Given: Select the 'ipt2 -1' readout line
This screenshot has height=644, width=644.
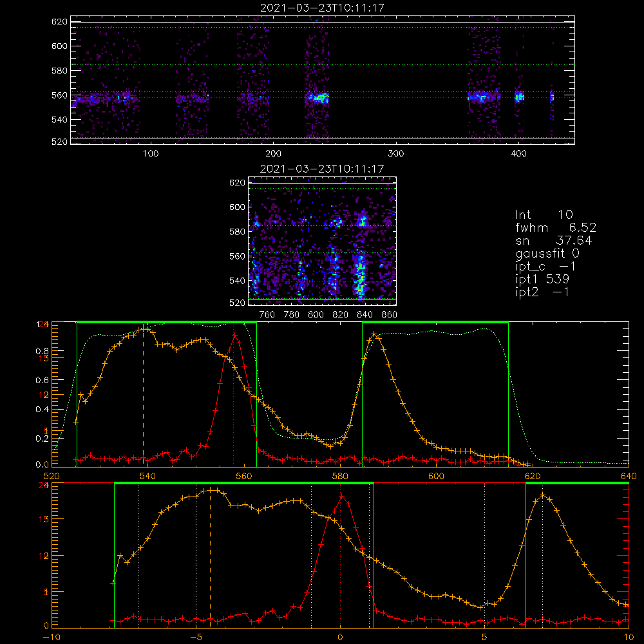Looking at the screenshot, I should 542,292.
